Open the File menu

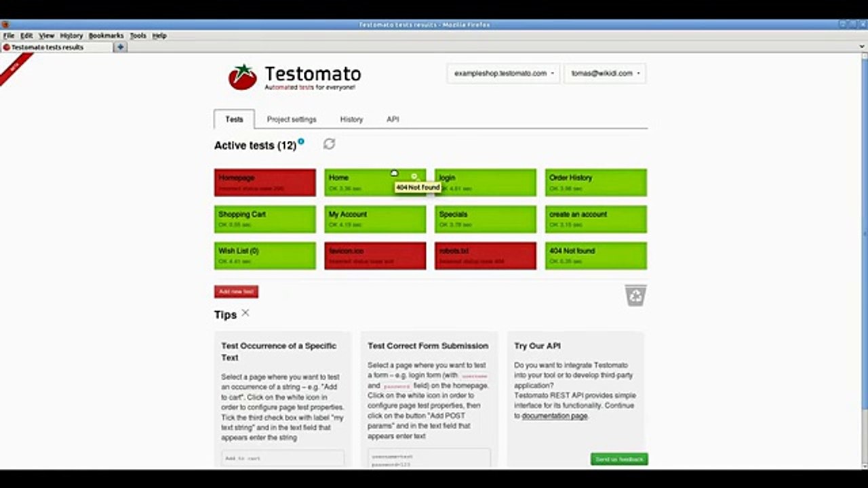coord(9,36)
